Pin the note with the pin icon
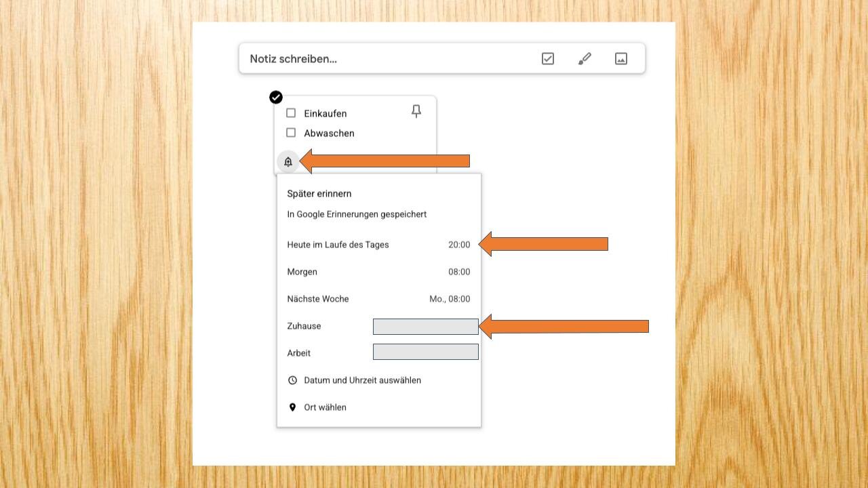This screenshot has height=488, width=868. [416, 112]
